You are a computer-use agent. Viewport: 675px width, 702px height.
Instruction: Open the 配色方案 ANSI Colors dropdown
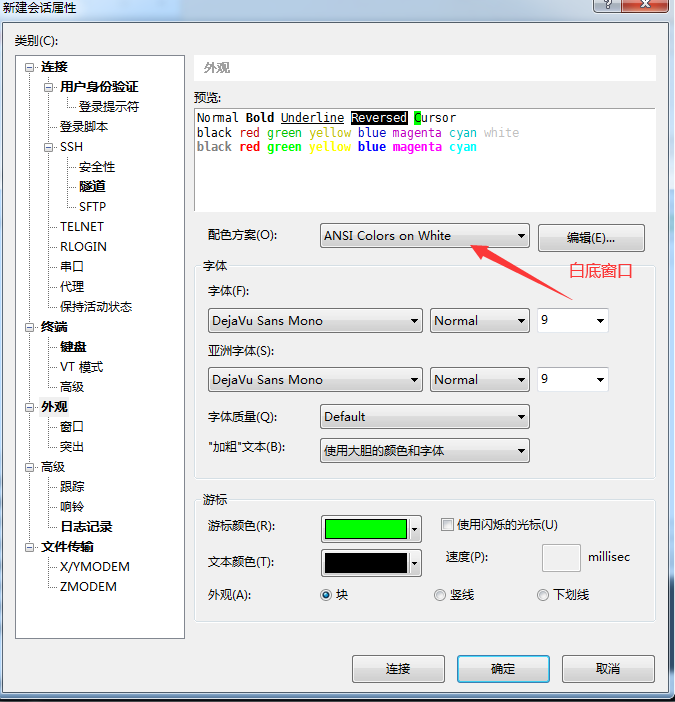pyautogui.click(x=424, y=236)
